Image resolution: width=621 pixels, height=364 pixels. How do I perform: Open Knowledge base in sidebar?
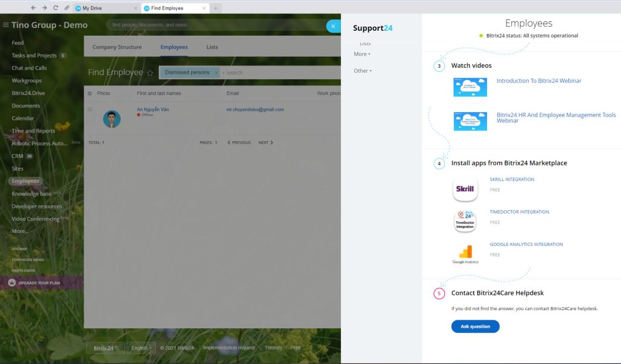pos(32,194)
